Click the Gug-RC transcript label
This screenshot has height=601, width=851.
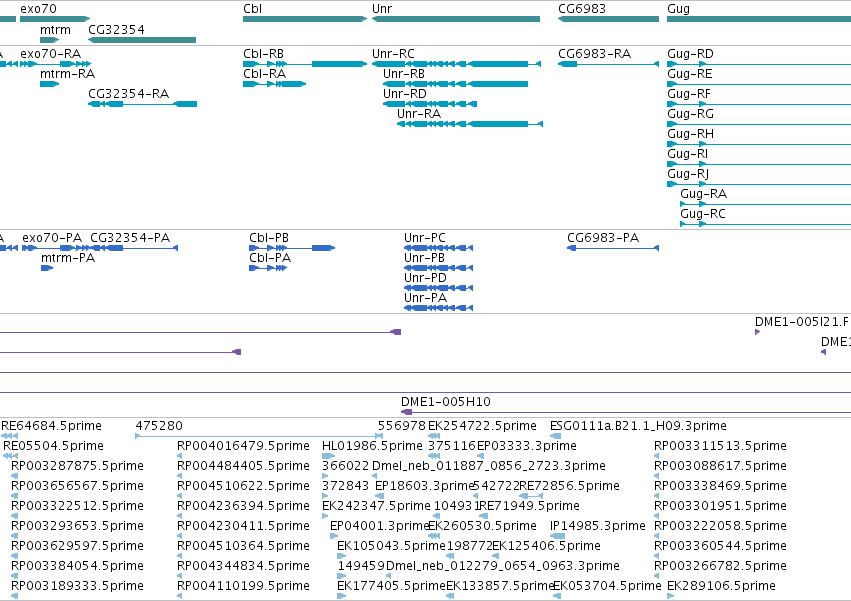(x=703, y=214)
